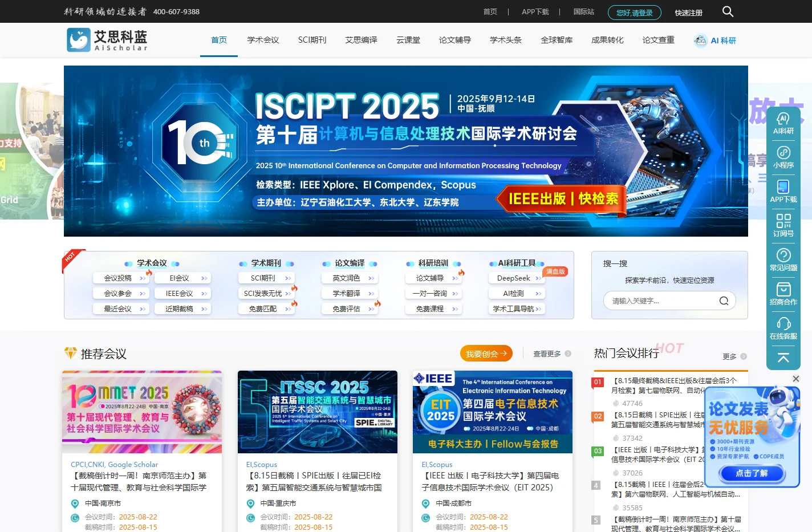Click the SCI发表无忧 quick link
This screenshot has width=812, height=532.
[266, 294]
